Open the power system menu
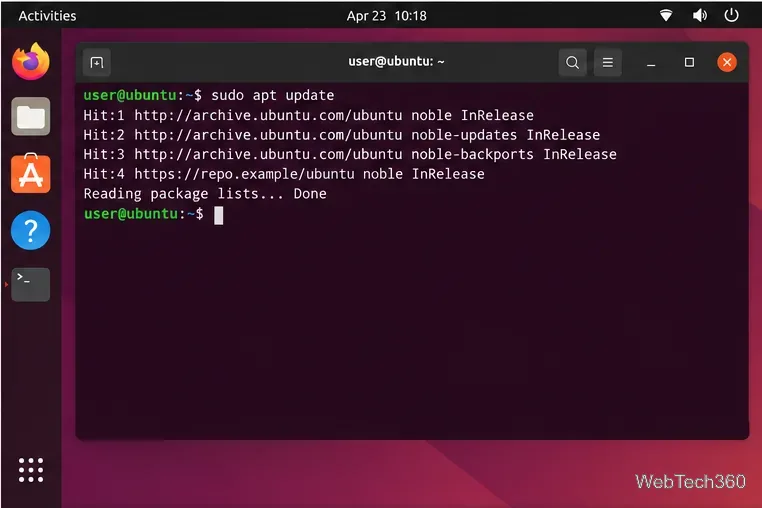 coord(731,16)
